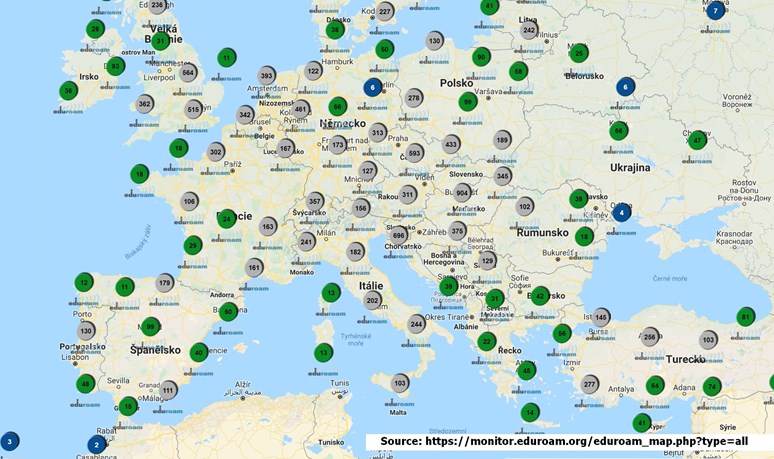This screenshot has height=459, width=774.
Task: Open the blue 2 marker near Casablanca
Action: pyautogui.click(x=97, y=444)
